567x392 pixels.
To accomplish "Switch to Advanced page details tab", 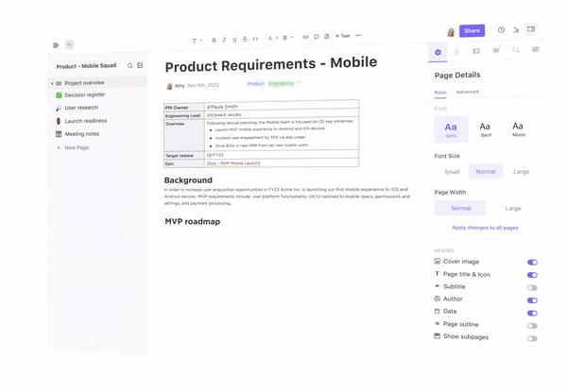I will point(468,92).
